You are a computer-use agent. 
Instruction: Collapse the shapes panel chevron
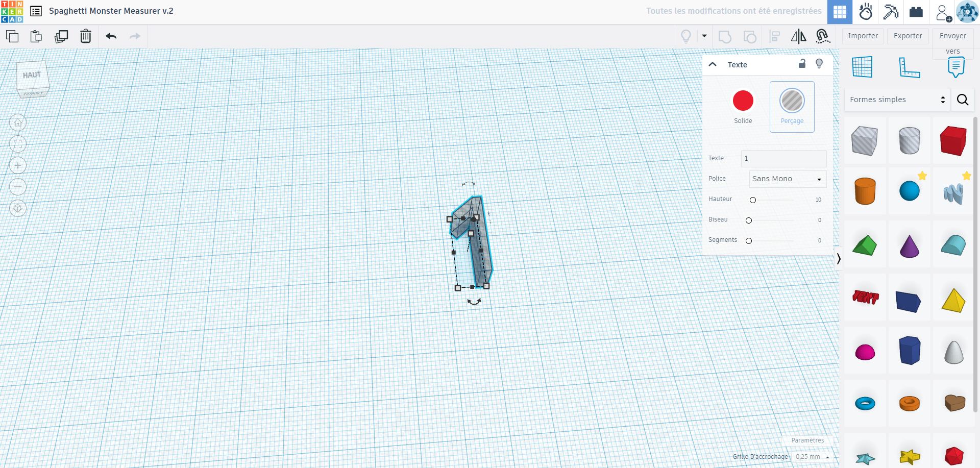click(x=839, y=259)
